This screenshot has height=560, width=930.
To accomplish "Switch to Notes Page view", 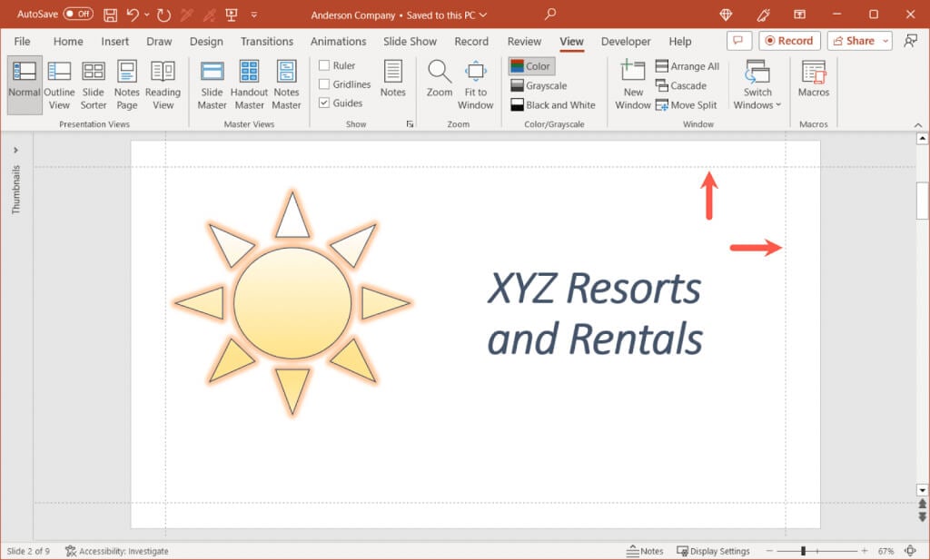I will click(x=127, y=85).
